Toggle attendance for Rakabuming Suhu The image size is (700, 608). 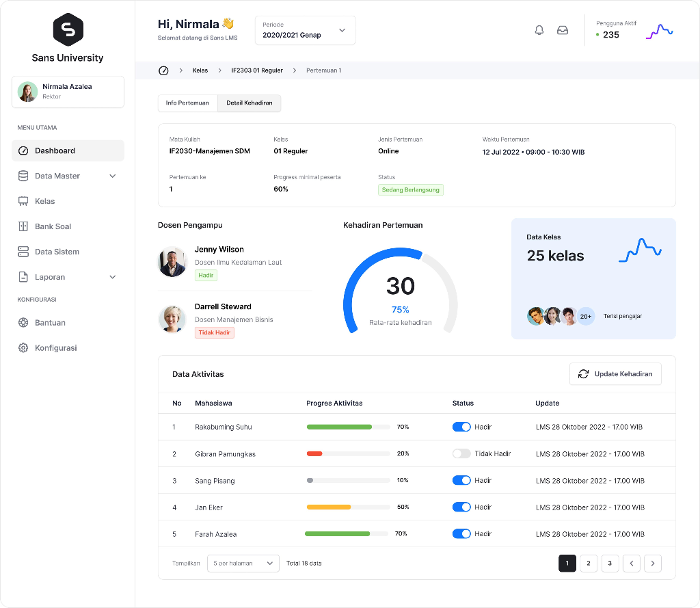coord(461,427)
